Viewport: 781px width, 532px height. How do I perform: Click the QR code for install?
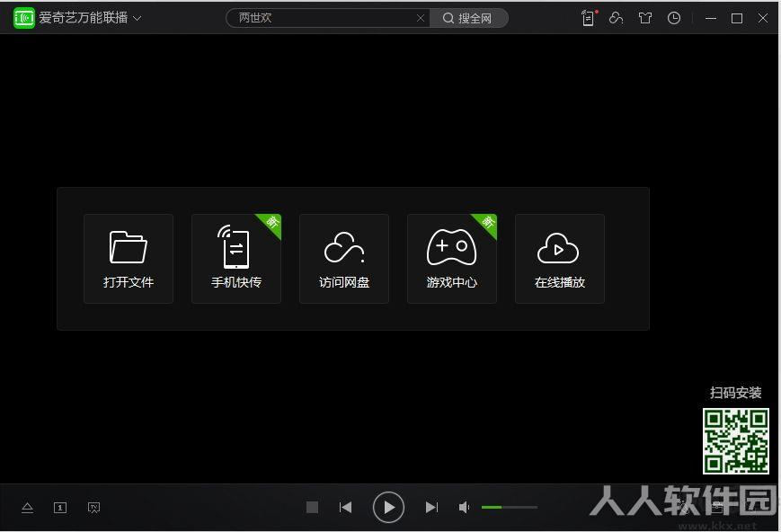click(736, 441)
